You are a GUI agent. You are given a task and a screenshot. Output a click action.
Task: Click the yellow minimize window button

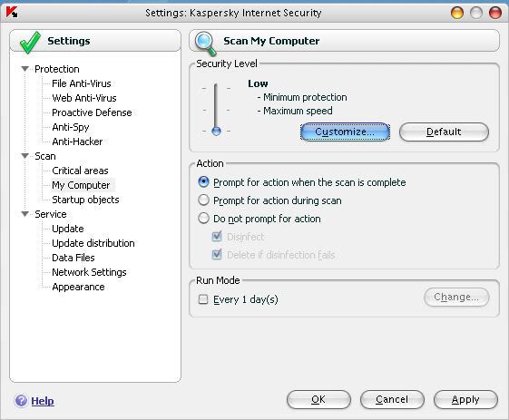pyautogui.click(x=457, y=13)
